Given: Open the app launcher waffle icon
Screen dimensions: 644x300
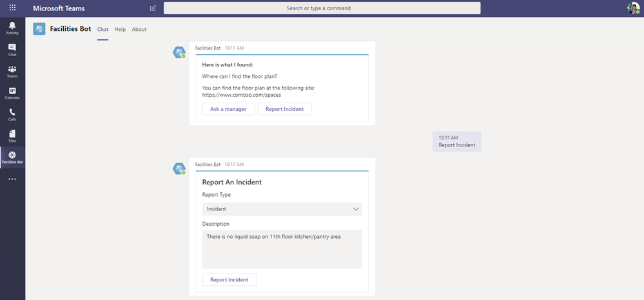Looking at the screenshot, I should pyautogui.click(x=12, y=8).
